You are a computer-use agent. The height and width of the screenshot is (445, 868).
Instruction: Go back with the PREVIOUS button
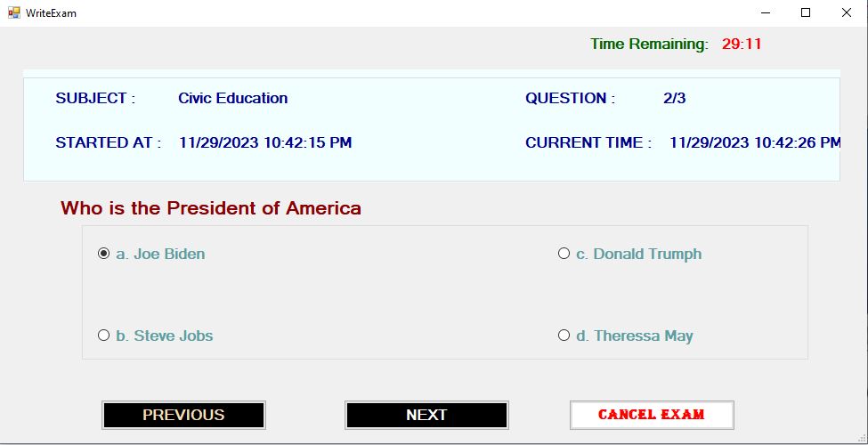pos(183,415)
